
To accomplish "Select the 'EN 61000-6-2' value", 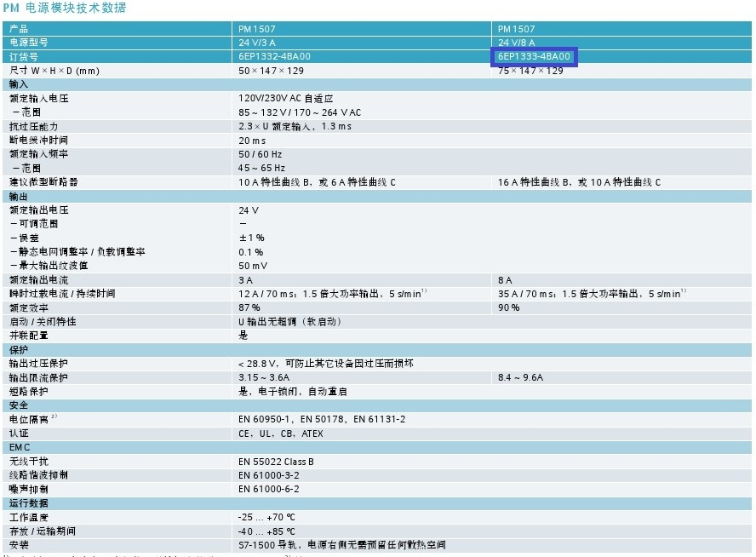I will tap(268, 490).
